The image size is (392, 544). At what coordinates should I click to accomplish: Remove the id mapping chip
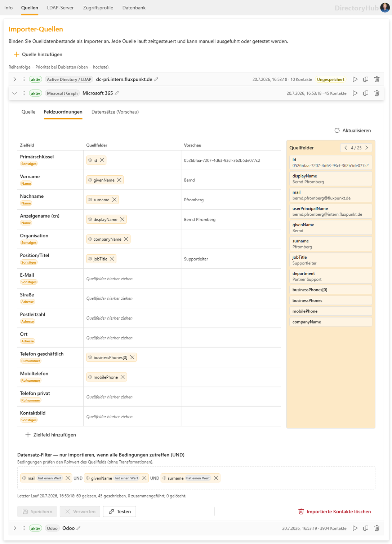[x=102, y=161]
